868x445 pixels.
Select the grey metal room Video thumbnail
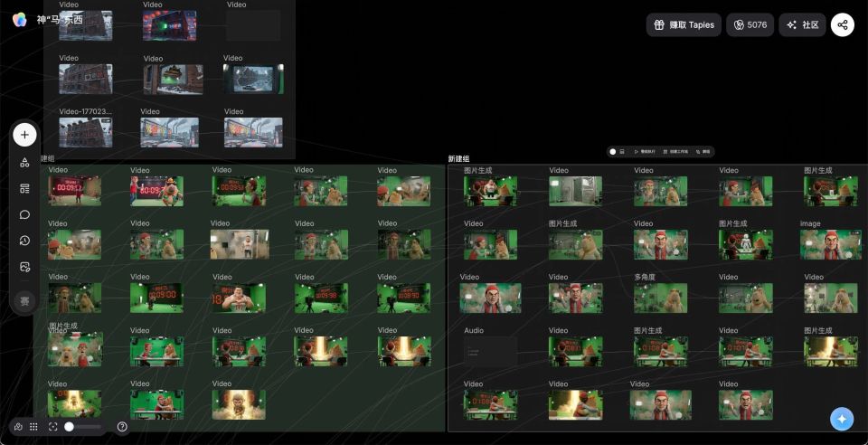click(x=575, y=192)
